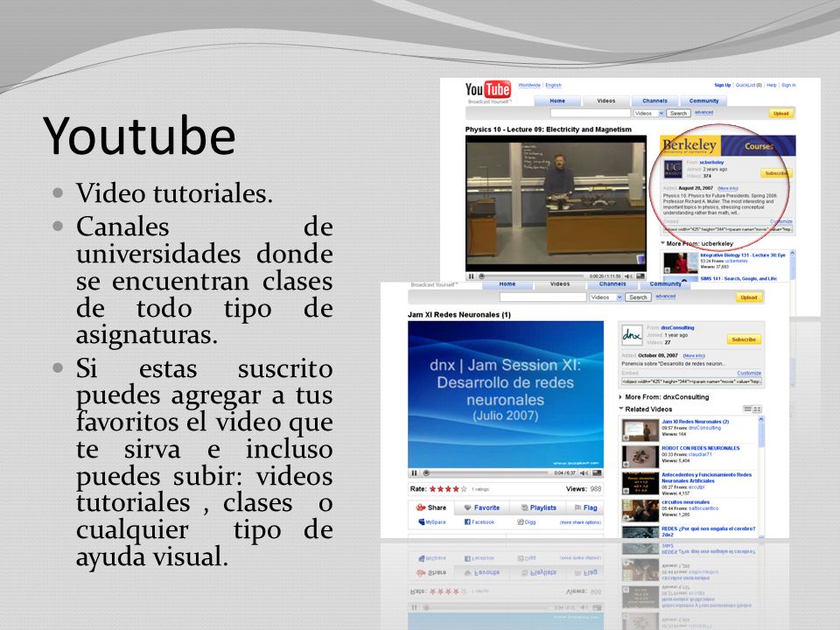Image resolution: width=840 pixels, height=630 pixels.
Task: Click the Upload button on the Jam XI page
Action: pyautogui.click(x=748, y=297)
